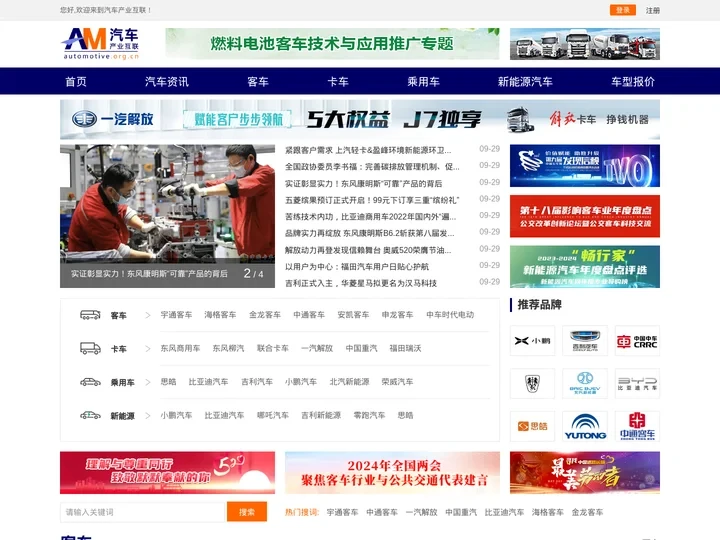This screenshot has height=540, width=720.
Task: Open news 解放动力再登发现信赖舞台 article
Action: pyautogui.click(x=368, y=250)
